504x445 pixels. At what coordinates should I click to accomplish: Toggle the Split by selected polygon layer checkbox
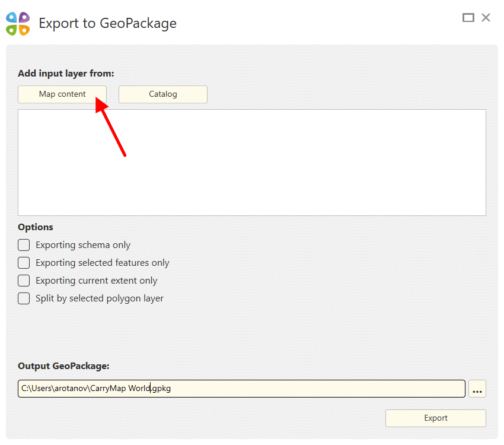24,298
